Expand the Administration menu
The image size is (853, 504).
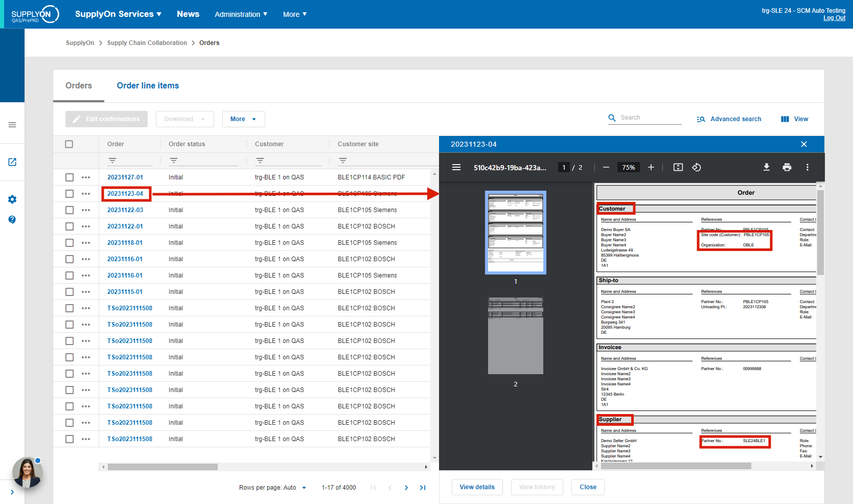click(241, 14)
